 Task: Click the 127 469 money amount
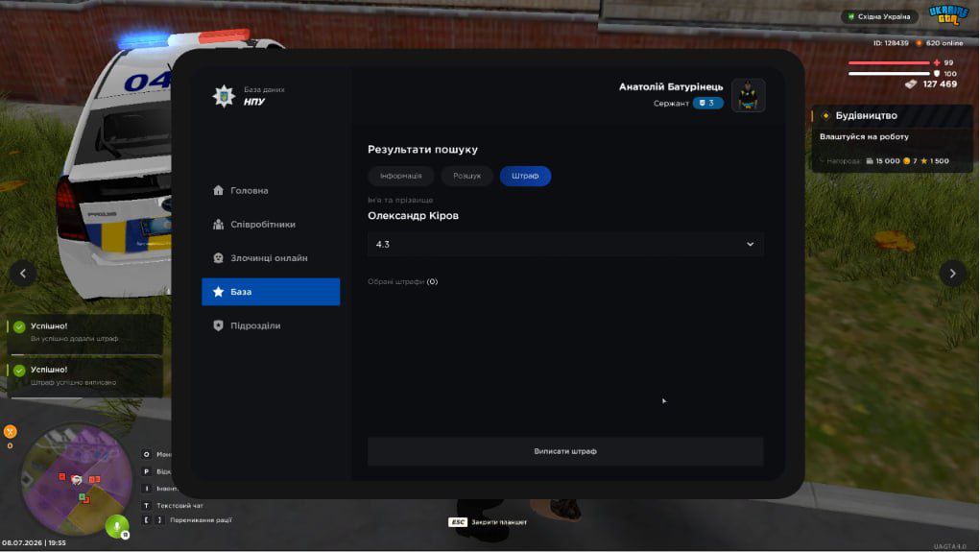click(940, 84)
